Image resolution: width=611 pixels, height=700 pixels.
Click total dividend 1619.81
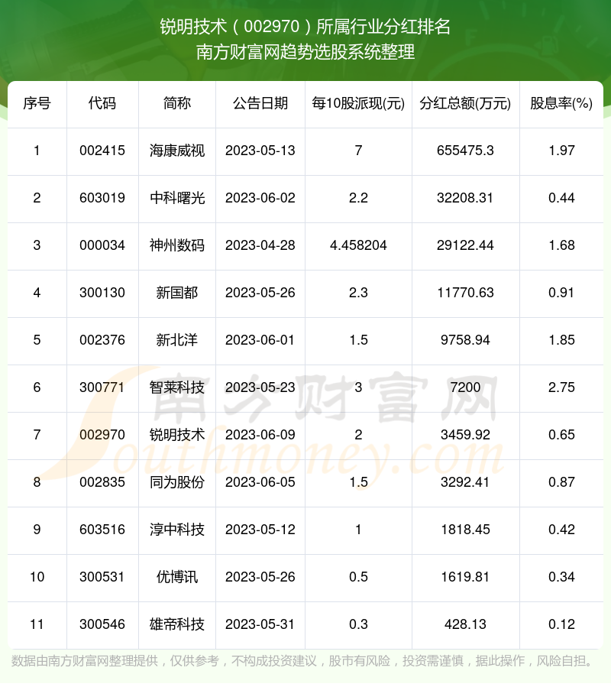465,576
